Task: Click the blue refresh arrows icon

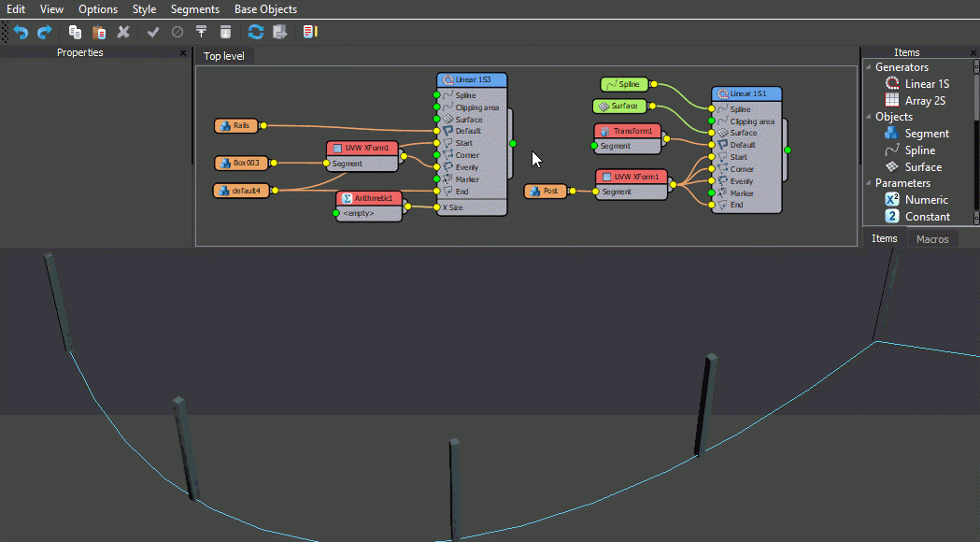Action: click(x=255, y=32)
